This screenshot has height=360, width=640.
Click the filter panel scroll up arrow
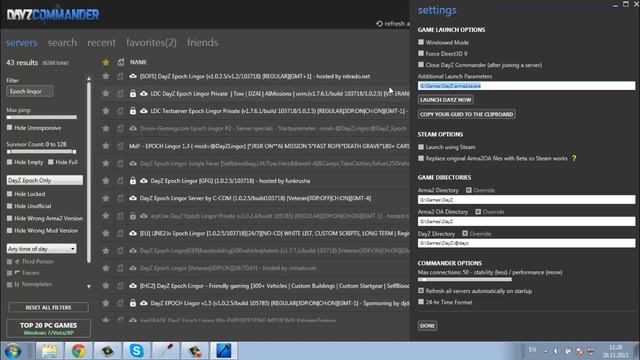click(x=89, y=79)
